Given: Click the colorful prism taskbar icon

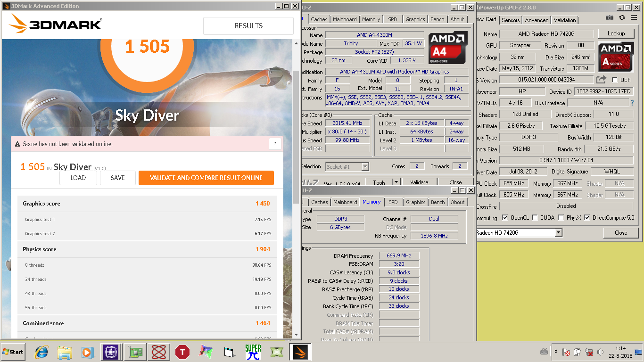Looking at the screenshot, I should point(206,352).
